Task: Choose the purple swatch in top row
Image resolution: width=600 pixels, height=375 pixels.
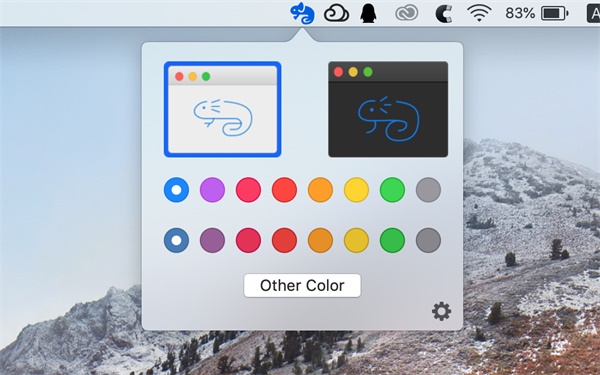Action: coord(212,189)
